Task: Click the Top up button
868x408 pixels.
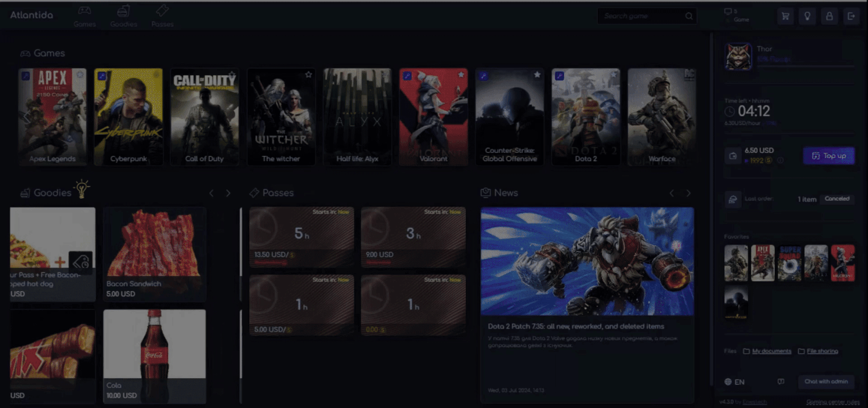Action: (829, 156)
